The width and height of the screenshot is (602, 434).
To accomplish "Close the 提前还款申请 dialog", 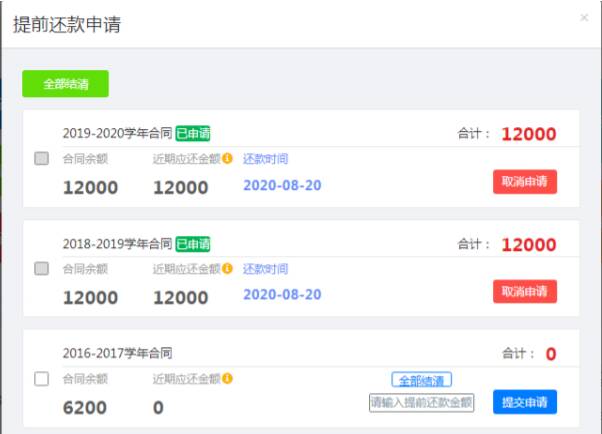I will (x=584, y=18).
